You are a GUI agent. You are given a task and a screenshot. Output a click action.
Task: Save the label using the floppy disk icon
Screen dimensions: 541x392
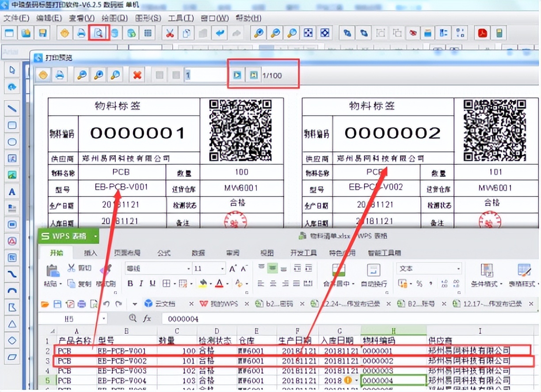(42, 33)
